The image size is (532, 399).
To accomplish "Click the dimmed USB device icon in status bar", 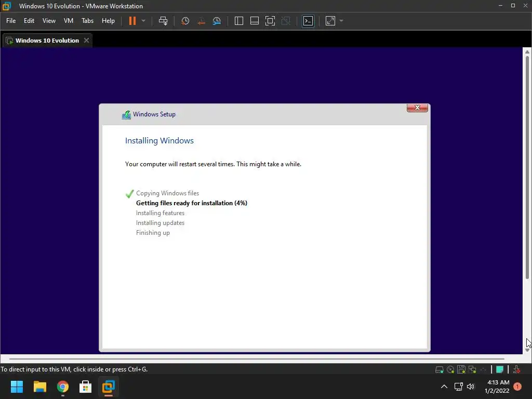I will click(x=484, y=369).
